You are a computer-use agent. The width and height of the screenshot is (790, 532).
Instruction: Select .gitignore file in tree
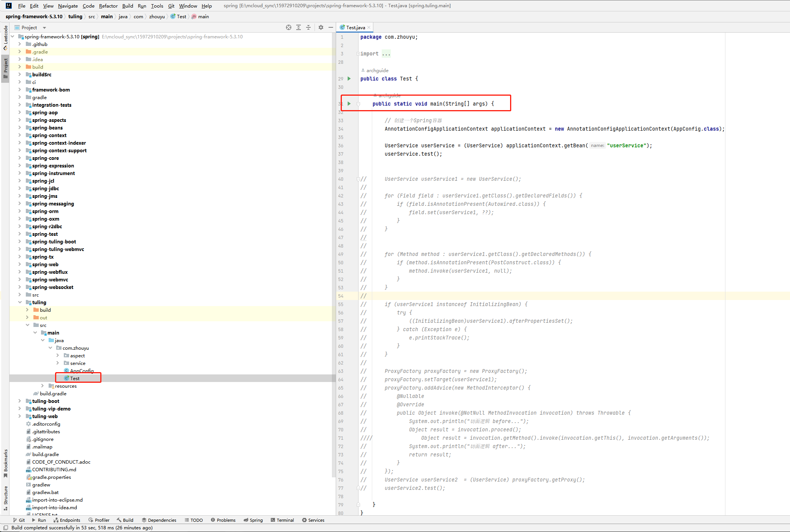pos(43,439)
